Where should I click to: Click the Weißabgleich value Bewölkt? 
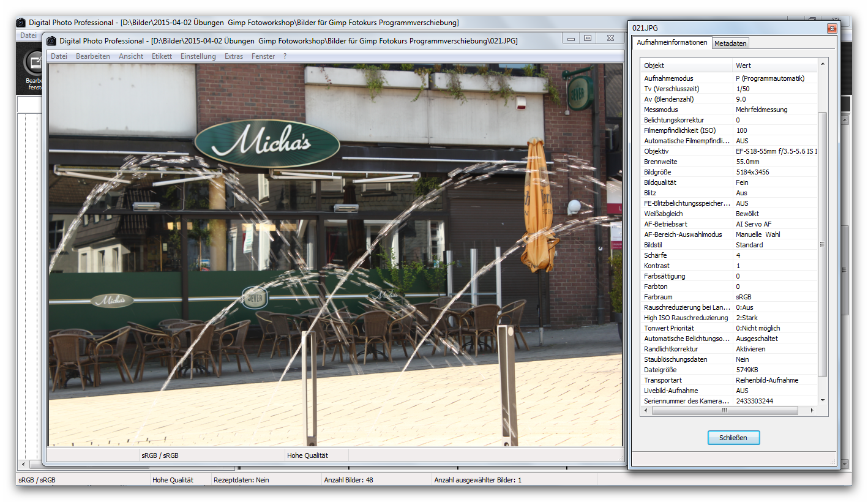point(747,214)
